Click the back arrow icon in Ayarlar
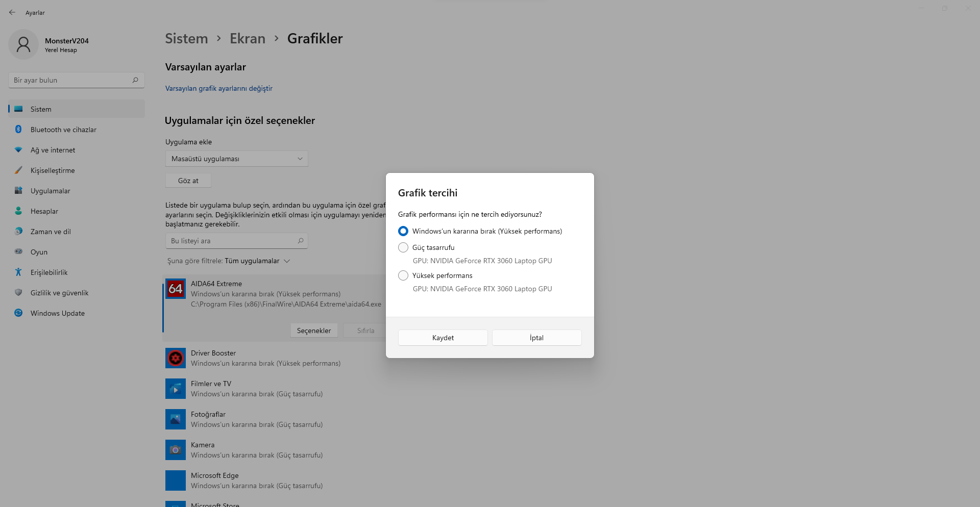 point(12,12)
